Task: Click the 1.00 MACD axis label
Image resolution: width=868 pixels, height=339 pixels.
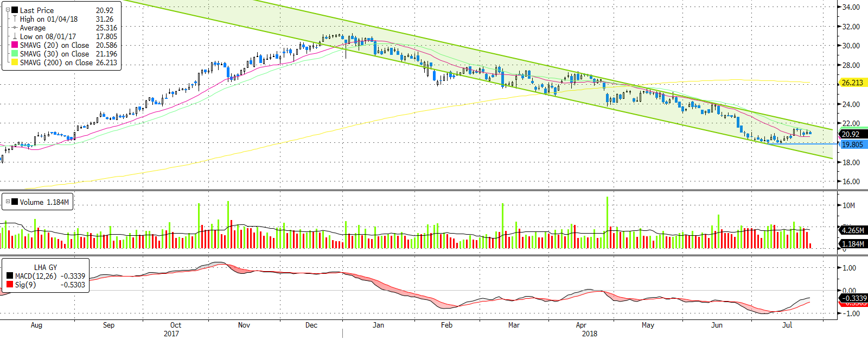Action: pyautogui.click(x=849, y=268)
